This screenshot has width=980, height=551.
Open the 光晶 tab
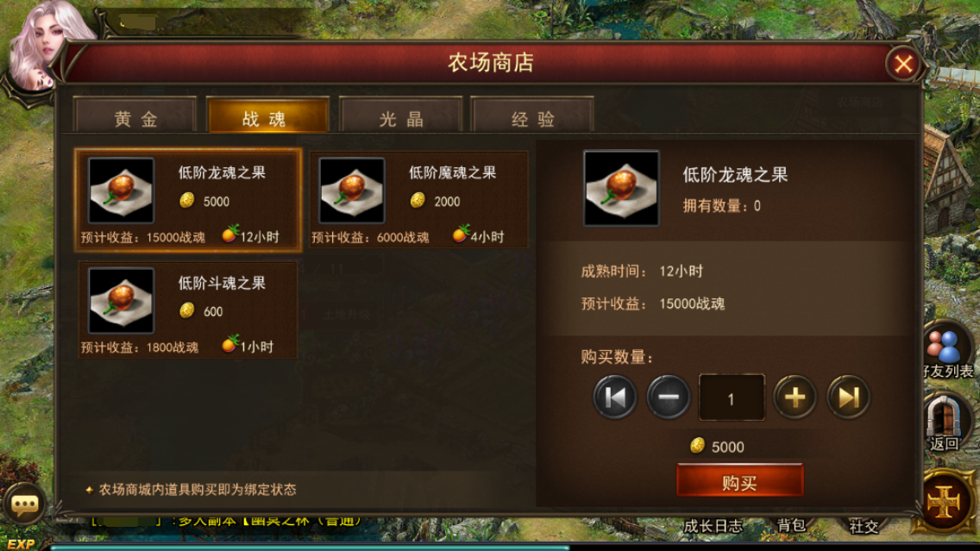[400, 115]
